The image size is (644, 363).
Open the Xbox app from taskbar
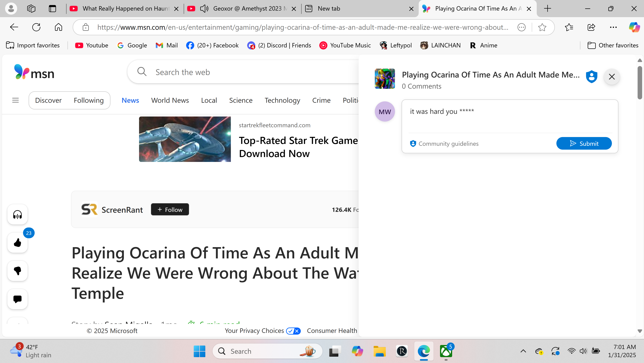tap(446, 351)
